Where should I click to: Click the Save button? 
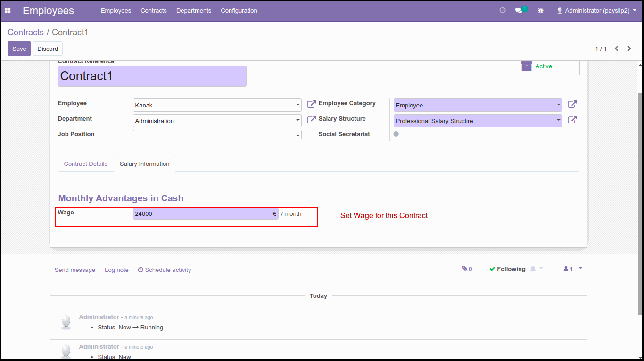coord(19,49)
